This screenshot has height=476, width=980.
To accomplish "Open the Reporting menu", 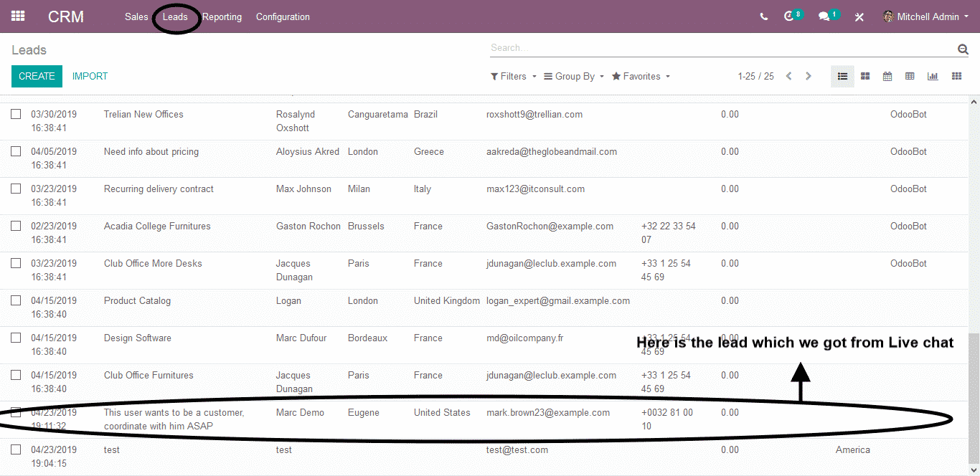I will coord(222,16).
